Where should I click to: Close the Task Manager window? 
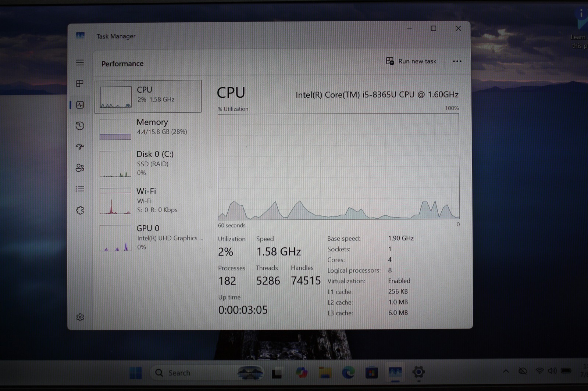(x=458, y=28)
